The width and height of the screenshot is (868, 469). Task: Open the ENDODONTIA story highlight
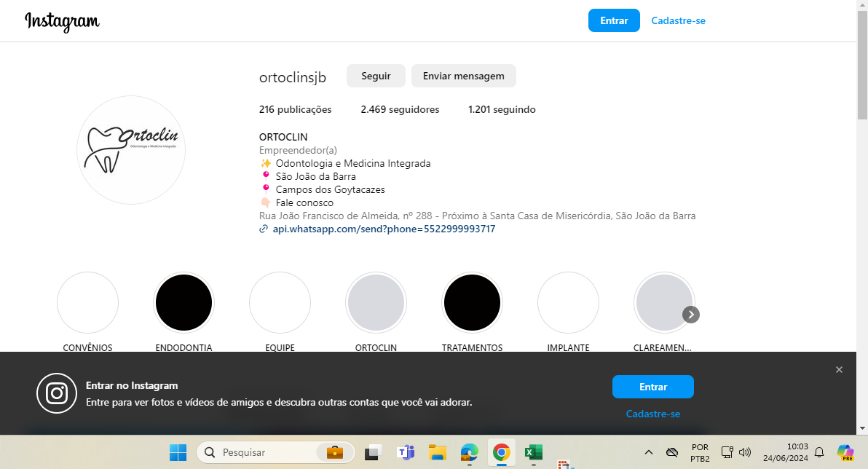(184, 302)
